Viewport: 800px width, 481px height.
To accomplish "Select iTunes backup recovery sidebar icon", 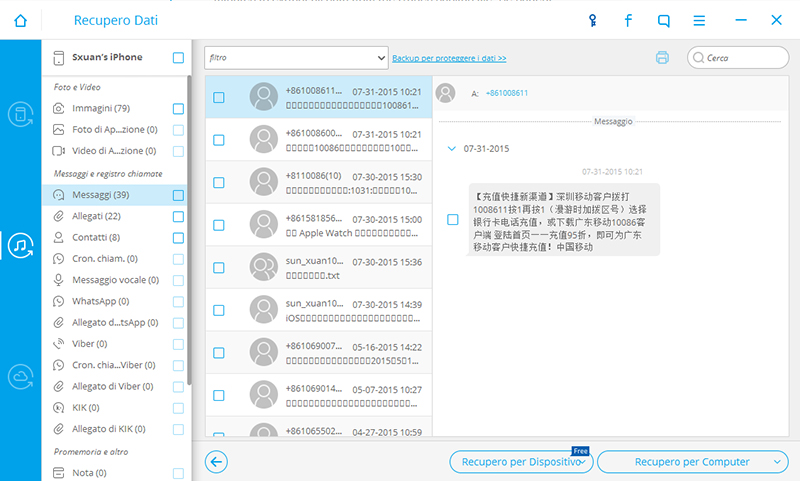I will tap(20, 244).
